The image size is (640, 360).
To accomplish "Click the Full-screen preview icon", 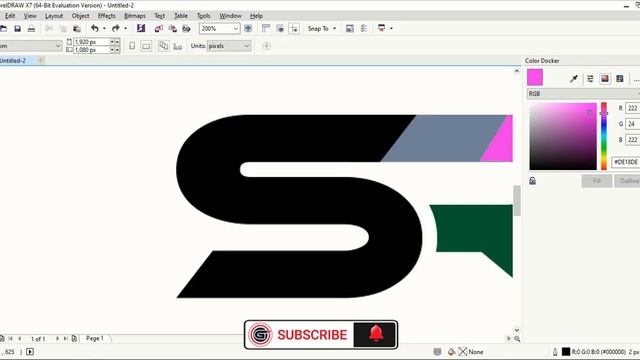I will (x=248, y=29).
